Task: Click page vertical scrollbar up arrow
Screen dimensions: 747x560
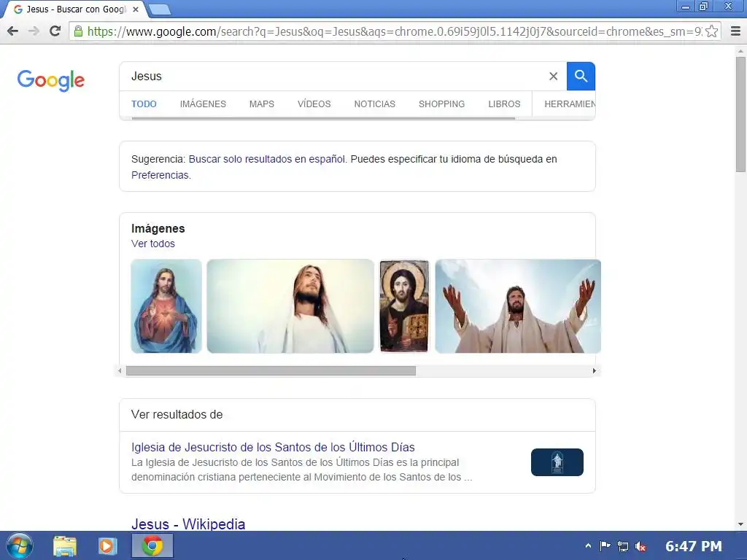Action: (740, 50)
